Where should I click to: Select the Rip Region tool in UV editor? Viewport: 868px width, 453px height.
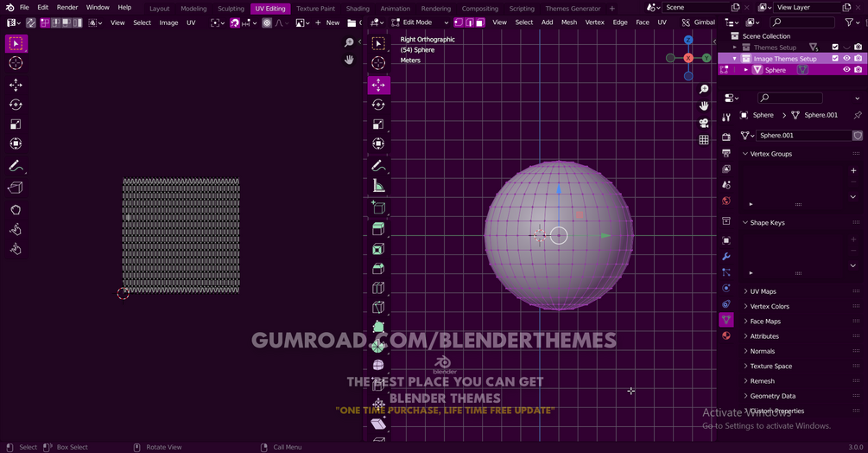(16, 188)
